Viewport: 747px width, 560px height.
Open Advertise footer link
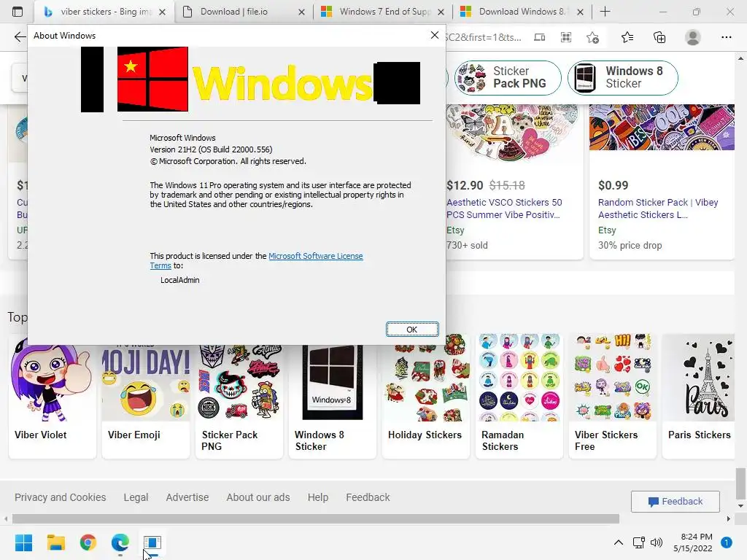(x=187, y=497)
